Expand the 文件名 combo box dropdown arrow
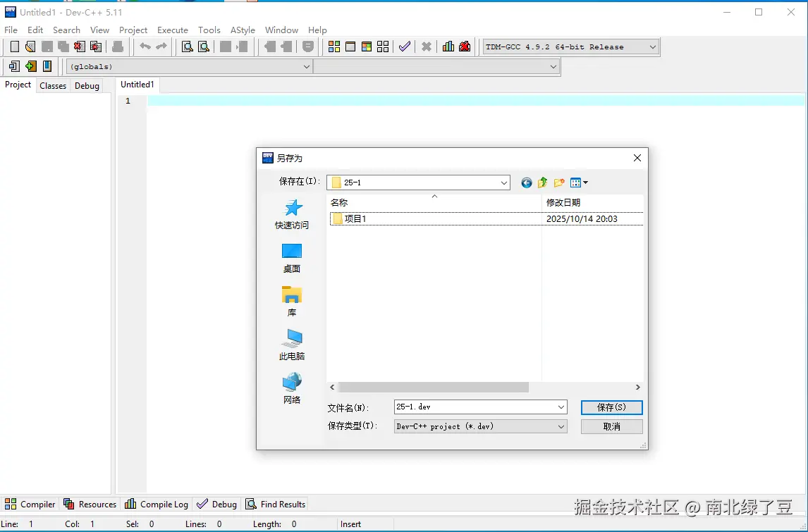This screenshot has width=808, height=532. tap(561, 407)
